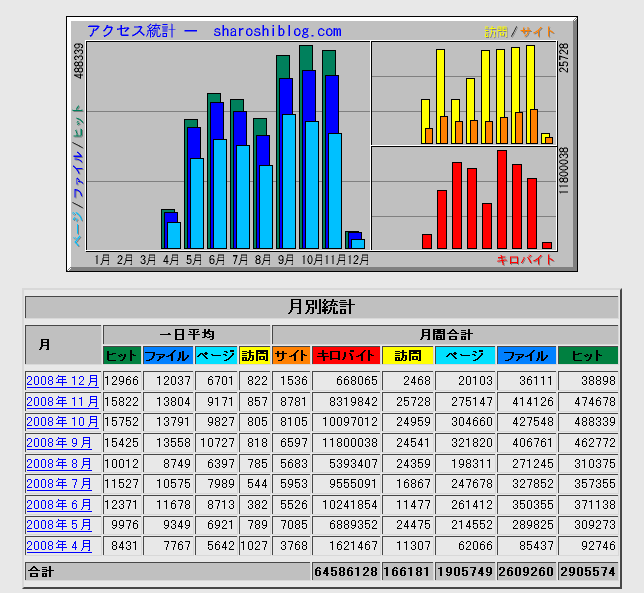
Task: Click the red キロバイト column header
Action: click(346, 355)
